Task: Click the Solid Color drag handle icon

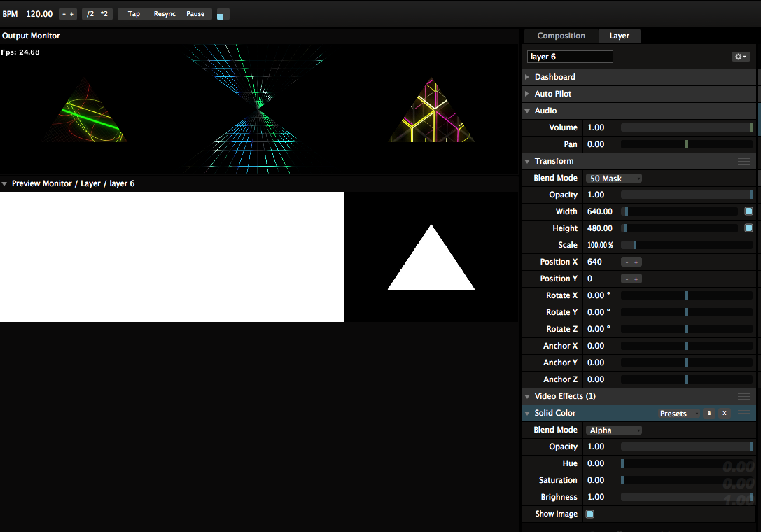Action: coord(744,414)
